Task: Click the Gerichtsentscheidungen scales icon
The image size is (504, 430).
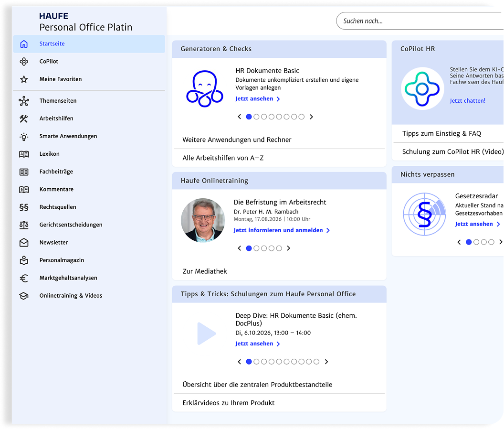Action: pyautogui.click(x=24, y=225)
